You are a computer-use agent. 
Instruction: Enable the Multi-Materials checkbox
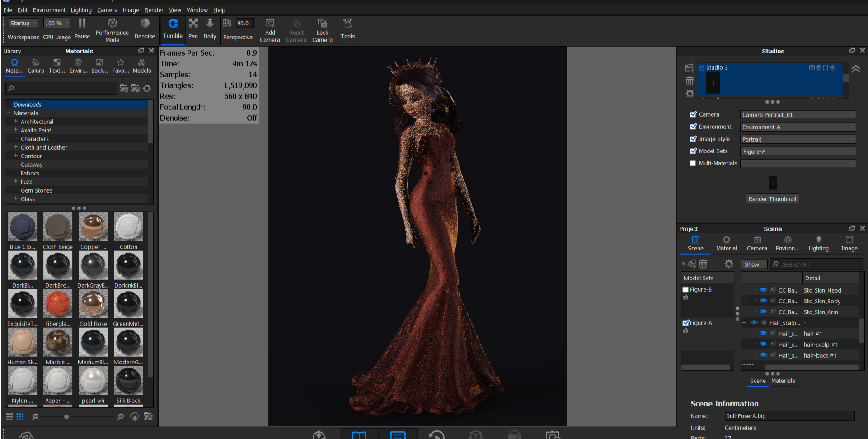(x=693, y=163)
